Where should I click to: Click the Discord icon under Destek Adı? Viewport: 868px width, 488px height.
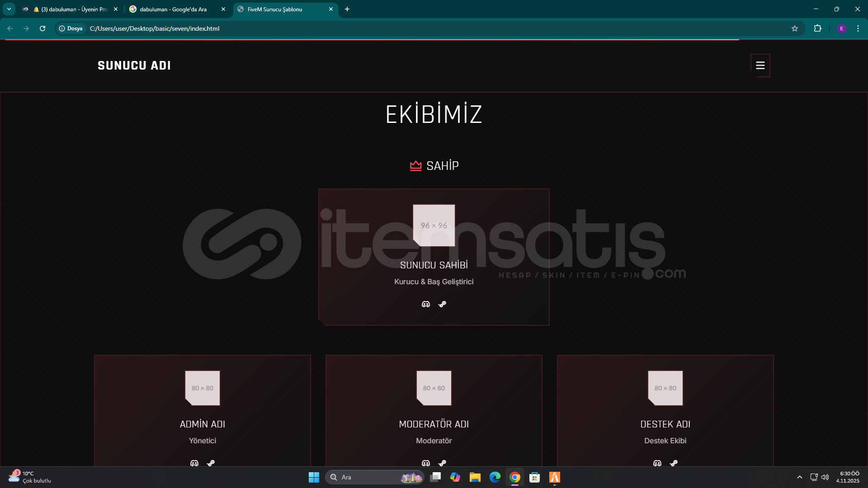[x=657, y=463]
